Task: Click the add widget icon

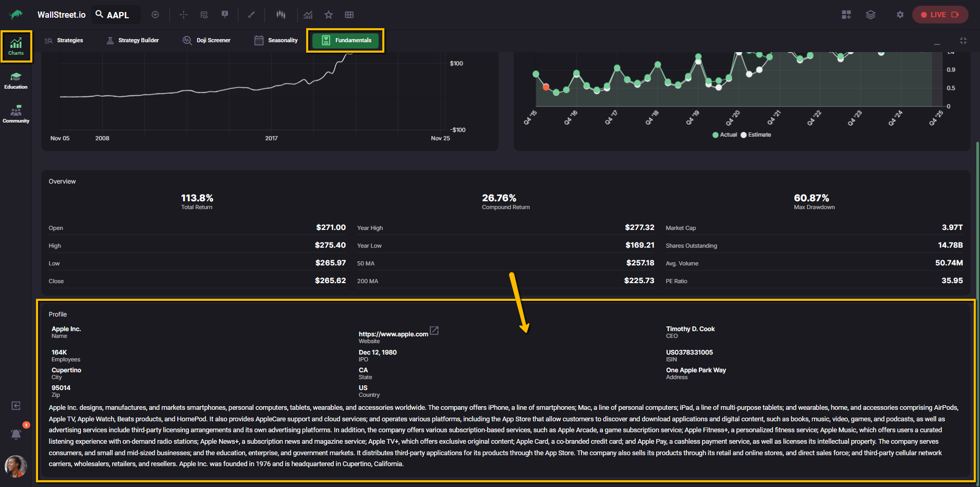Action: pos(846,15)
